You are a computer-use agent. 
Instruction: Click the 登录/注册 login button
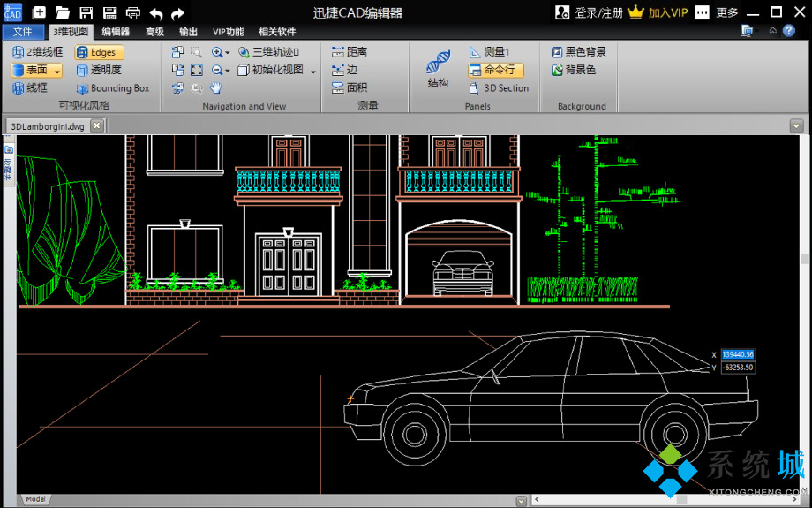(x=589, y=12)
